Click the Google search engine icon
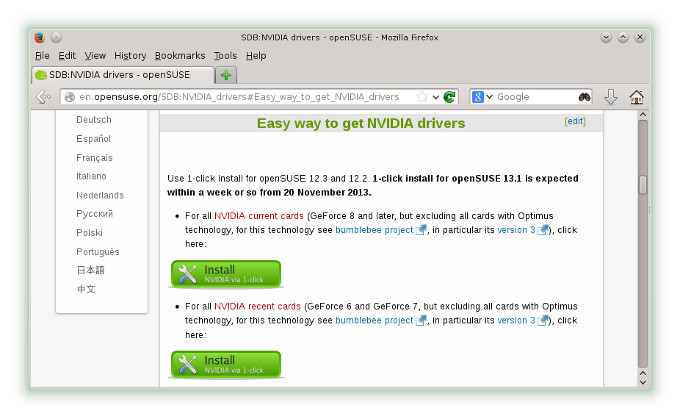 (477, 97)
